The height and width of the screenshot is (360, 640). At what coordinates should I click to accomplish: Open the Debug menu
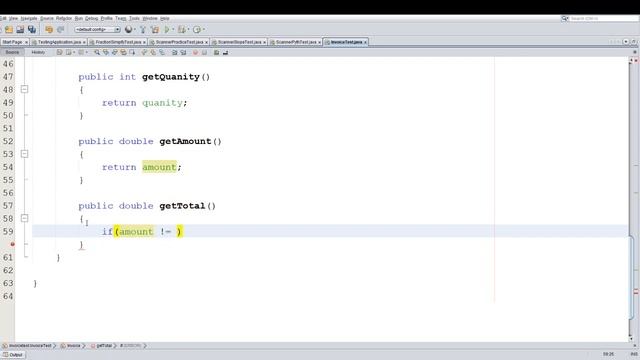(91, 18)
